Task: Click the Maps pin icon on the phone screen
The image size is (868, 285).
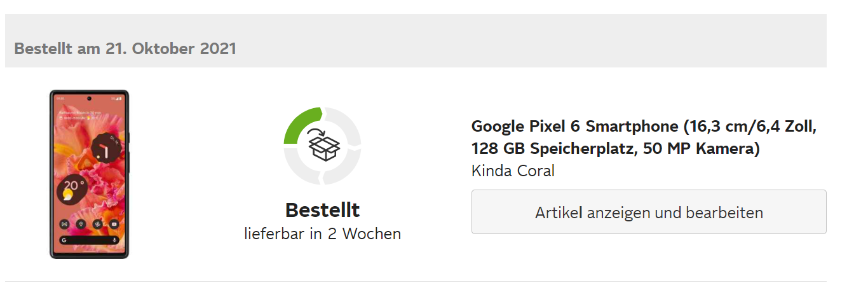Action: point(81,224)
